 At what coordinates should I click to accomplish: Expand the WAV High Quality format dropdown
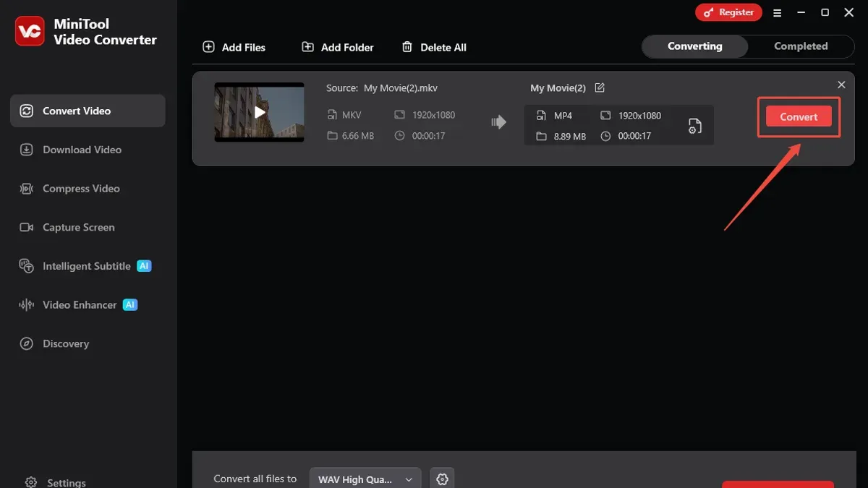click(x=365, y=479)
